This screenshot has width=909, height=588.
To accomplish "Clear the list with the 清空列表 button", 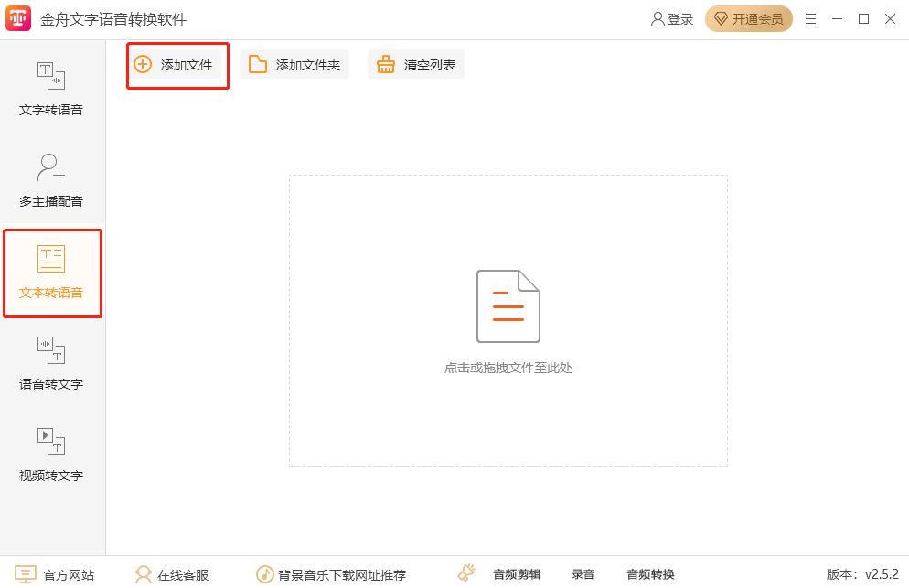I will click(416, 64).
